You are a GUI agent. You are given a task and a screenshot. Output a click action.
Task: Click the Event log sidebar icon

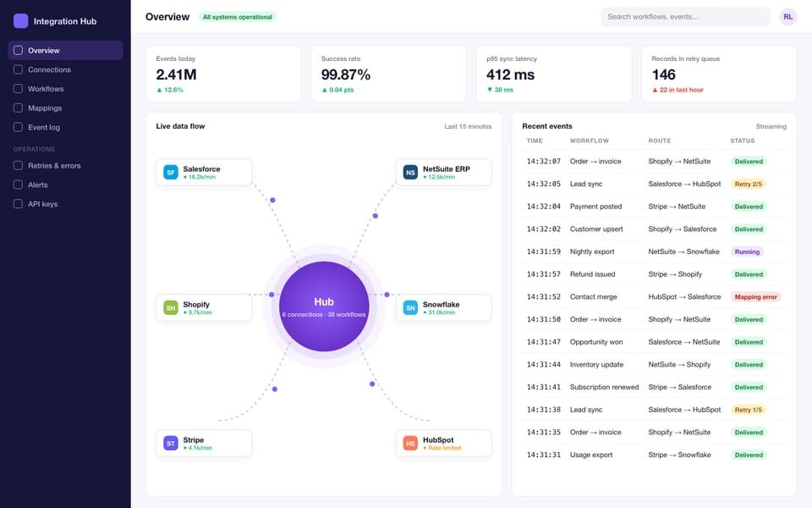pos(18,127)
